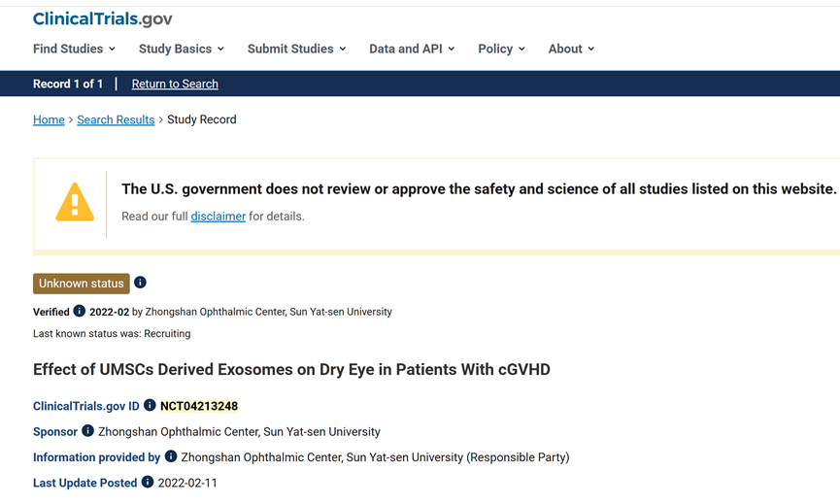Open the Study Basics dropdown
Image resolution: width=840 pixels, height=504 pixels.
(181, 49)
